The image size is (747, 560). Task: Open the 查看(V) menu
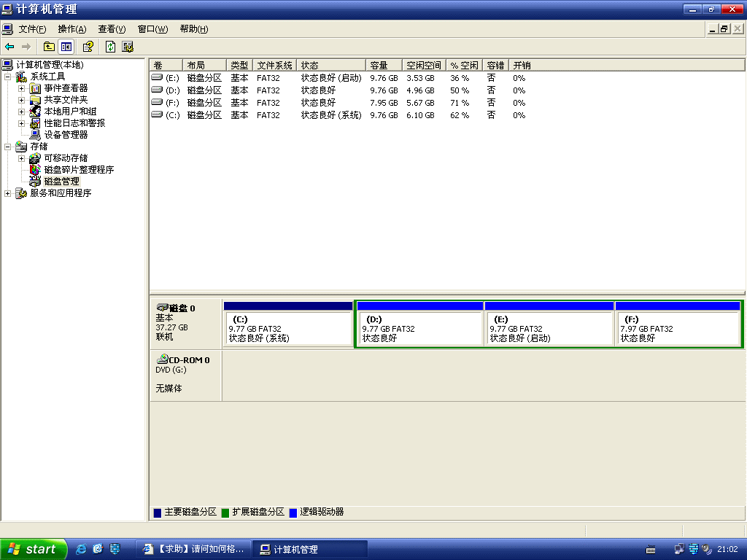[x=112, y=29]
